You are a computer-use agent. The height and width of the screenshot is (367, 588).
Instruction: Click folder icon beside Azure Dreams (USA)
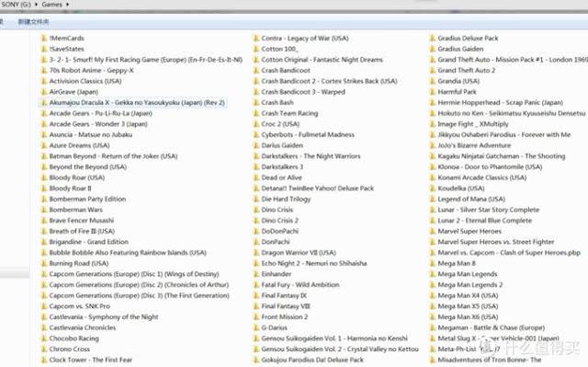click(x=44, y=145)
